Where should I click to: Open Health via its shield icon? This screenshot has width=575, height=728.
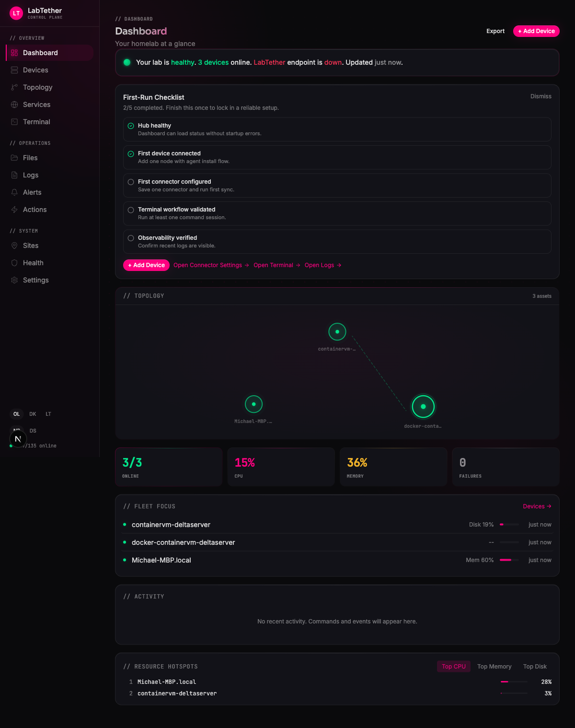(x=14, y=263)
